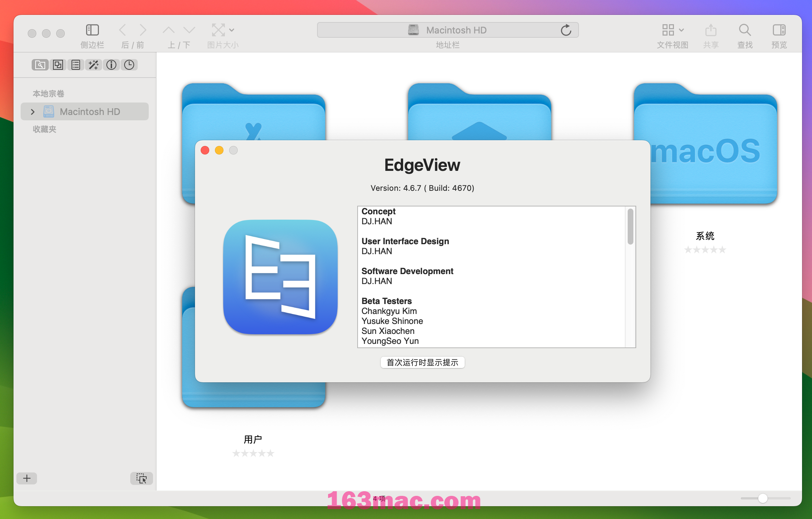This screenshot has height=519, width=812.
Task: Rate the 用户 folder with stars
Action: [x=253, y=453]
